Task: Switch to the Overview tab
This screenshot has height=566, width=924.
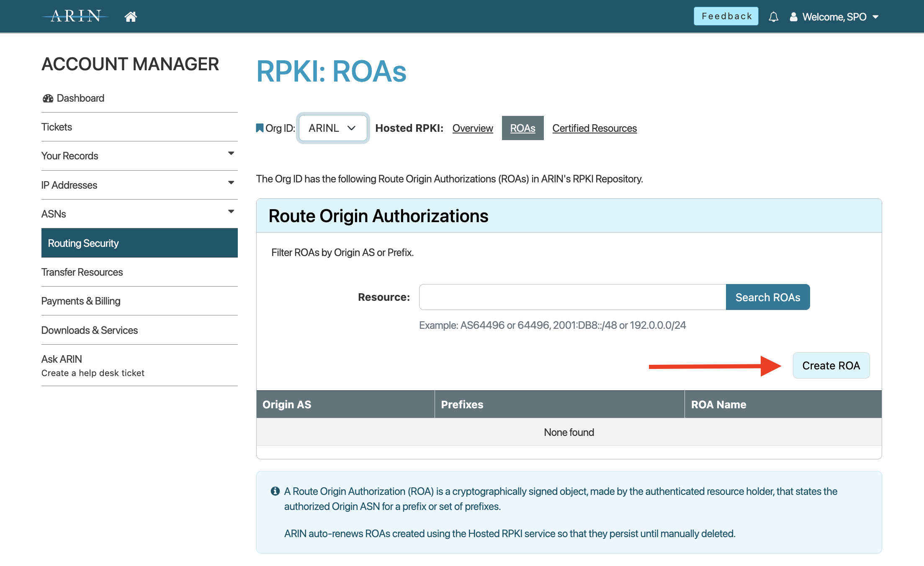Action: 473,128
